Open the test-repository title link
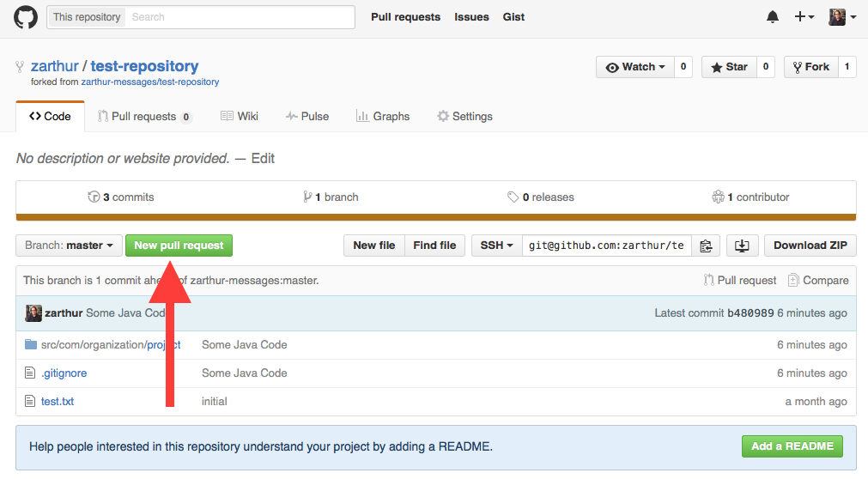Image resolution: width=868 pixels, height=479 pixels. click(144, 66)
